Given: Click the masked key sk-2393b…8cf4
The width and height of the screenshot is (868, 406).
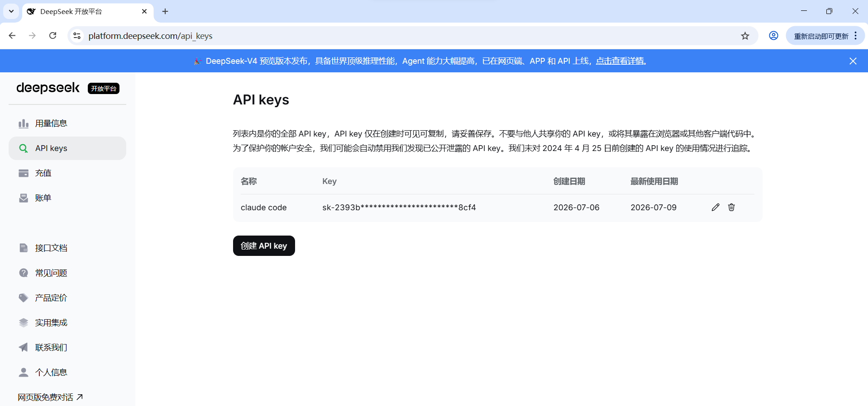Looking at the screenshot, I should (x=399, y=208).
